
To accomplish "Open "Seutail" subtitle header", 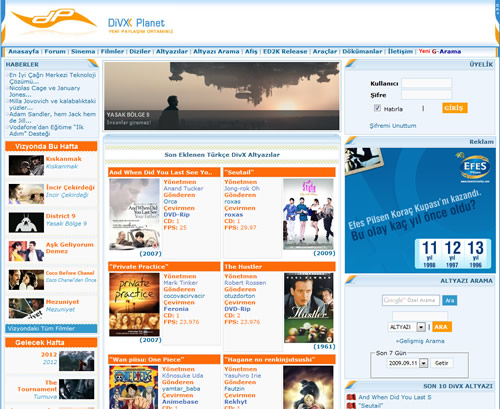I will pos(279,172).
